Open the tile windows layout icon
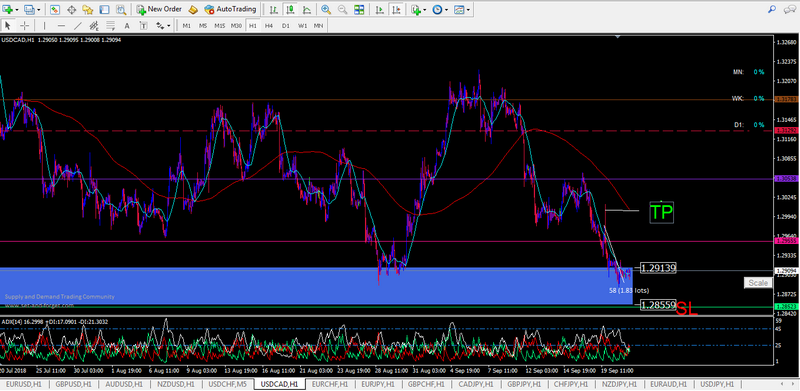 tap(359, 9)
